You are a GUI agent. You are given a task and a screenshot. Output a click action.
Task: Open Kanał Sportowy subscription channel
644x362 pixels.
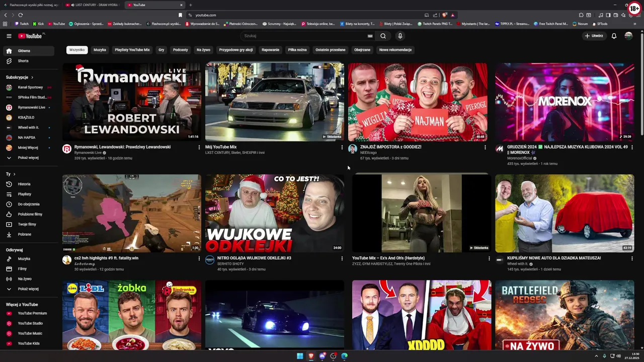(x=28, y=87)
